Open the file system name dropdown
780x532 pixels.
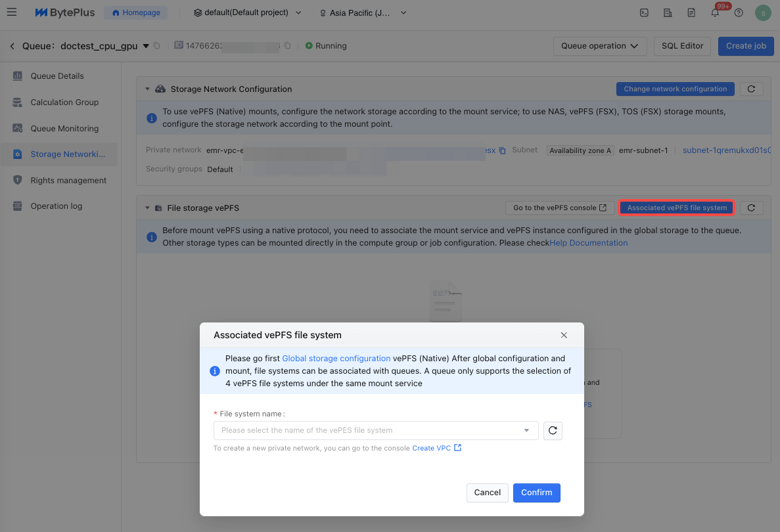[x=376, y=431]
